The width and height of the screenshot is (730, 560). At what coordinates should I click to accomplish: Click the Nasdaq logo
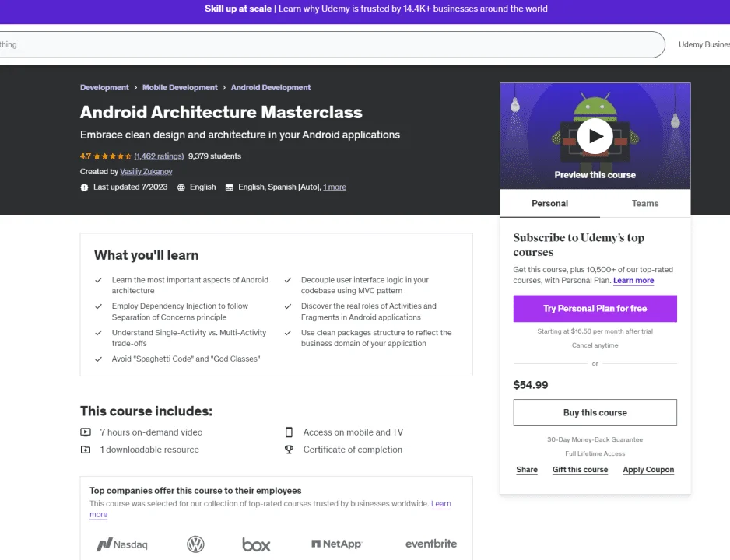tap(122, 544)
